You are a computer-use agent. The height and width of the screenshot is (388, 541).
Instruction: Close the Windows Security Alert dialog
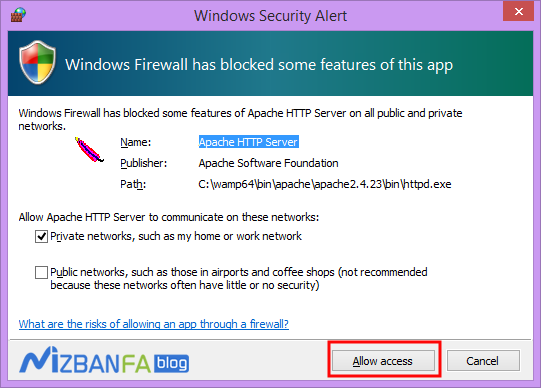click(518, 12)
